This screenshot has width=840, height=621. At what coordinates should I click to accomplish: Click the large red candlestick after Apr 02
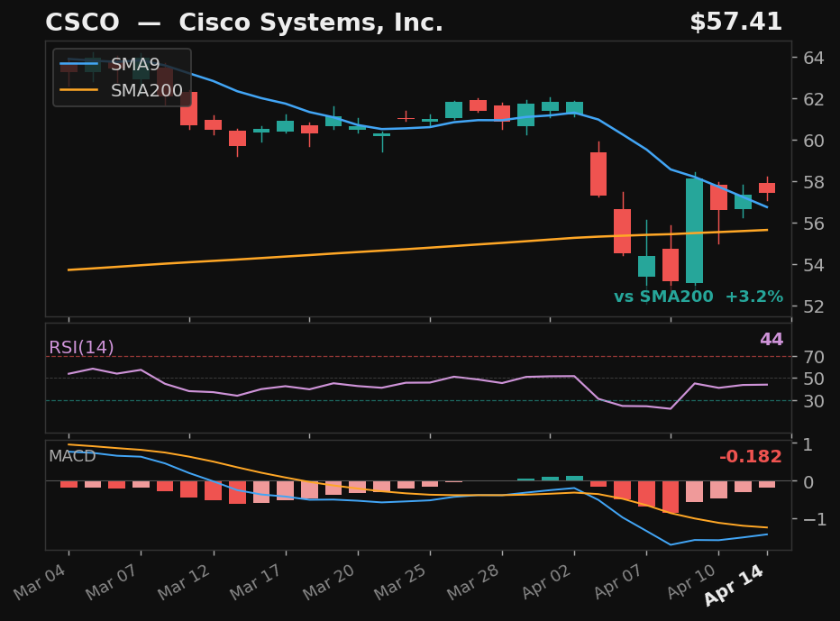tap(598, 174)
